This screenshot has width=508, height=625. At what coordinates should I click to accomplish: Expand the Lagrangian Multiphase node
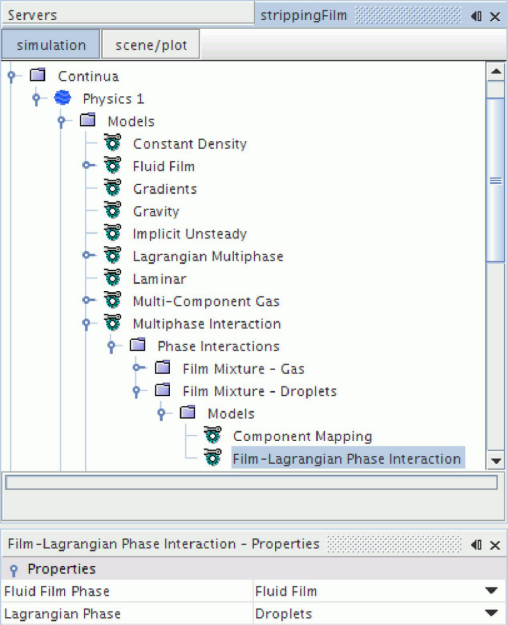88,255
